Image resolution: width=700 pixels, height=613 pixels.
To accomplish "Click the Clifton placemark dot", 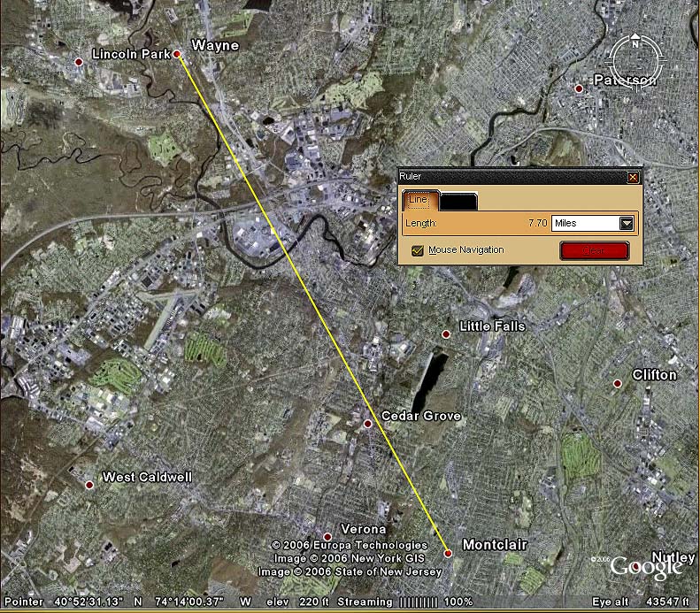I will click(x=618, y=383).
